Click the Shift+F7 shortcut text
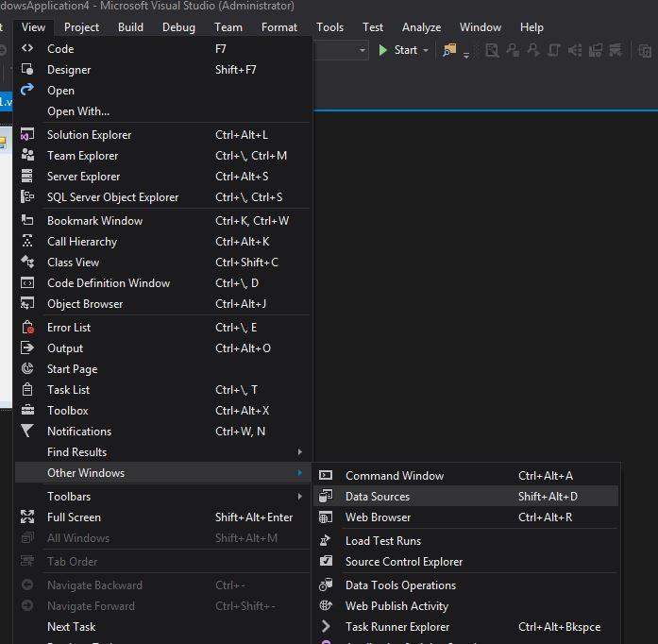658x644 pixels. 235,70
